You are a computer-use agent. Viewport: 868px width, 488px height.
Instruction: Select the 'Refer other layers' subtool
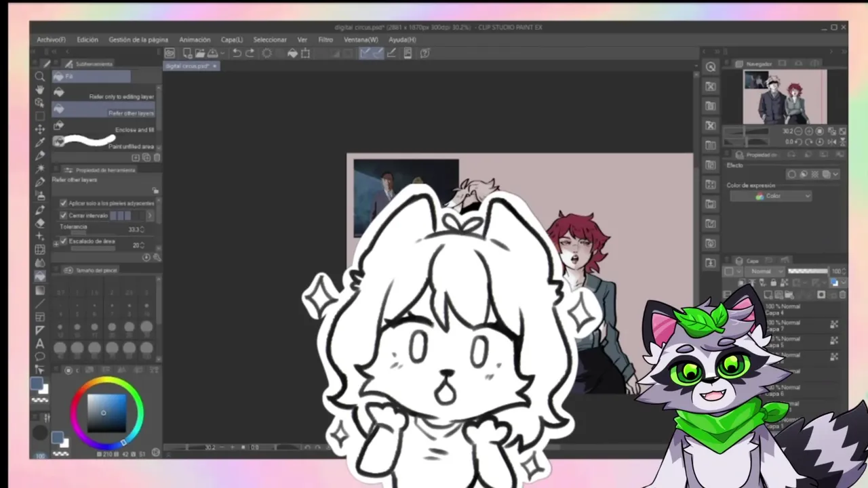(x=104, y=108)
